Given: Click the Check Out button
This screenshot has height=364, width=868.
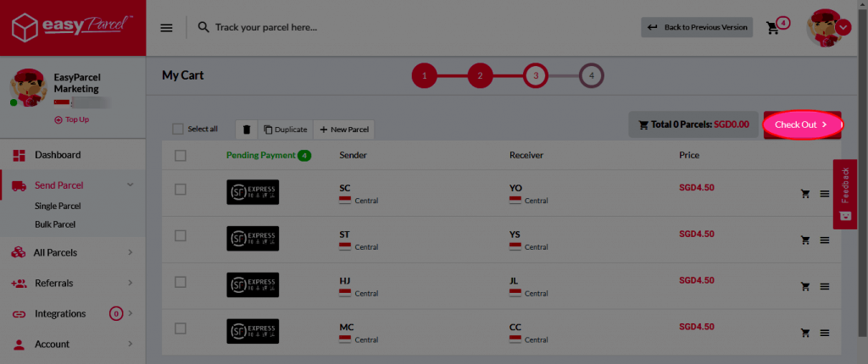Looking at the screenshot, I should pos(802,124).
